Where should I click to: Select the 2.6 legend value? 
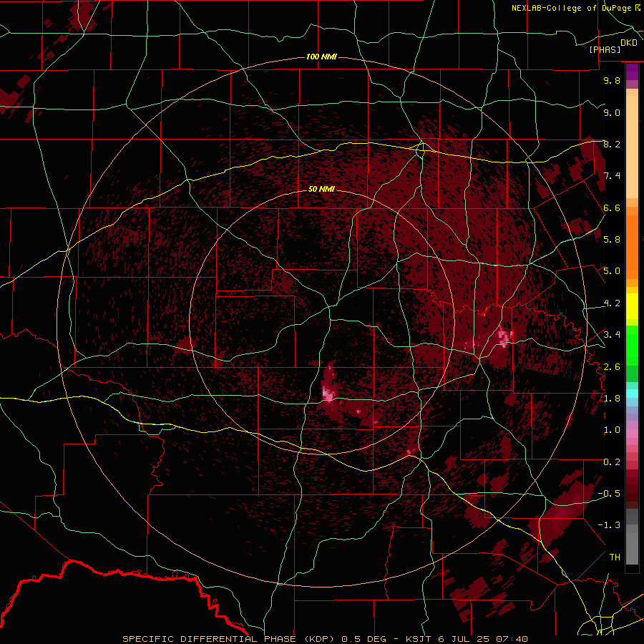click(612, 366)
